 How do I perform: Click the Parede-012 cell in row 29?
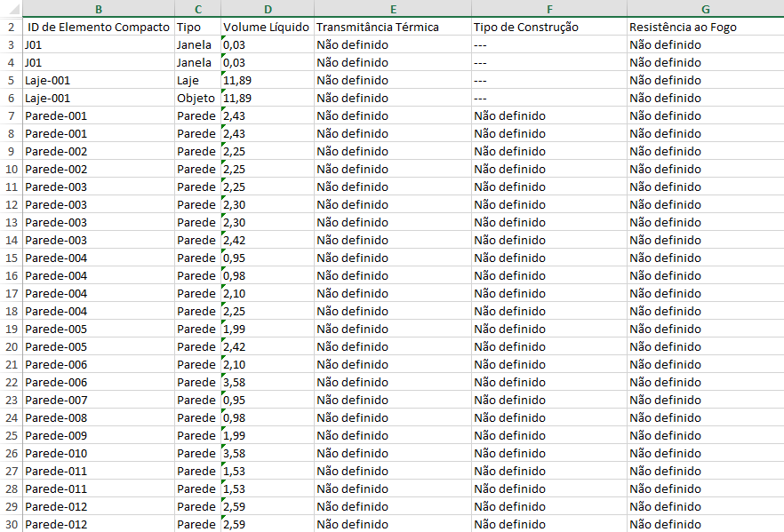click(x=99, y=506)
